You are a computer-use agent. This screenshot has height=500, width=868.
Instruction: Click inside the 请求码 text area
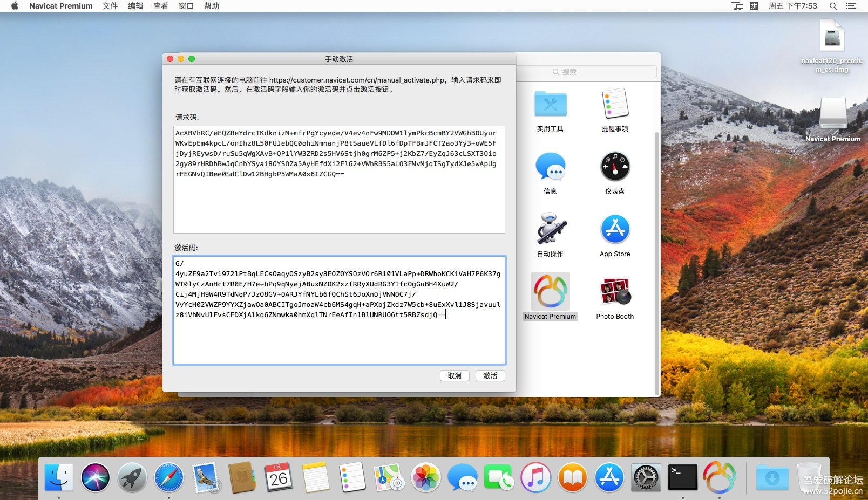(339, 180)
